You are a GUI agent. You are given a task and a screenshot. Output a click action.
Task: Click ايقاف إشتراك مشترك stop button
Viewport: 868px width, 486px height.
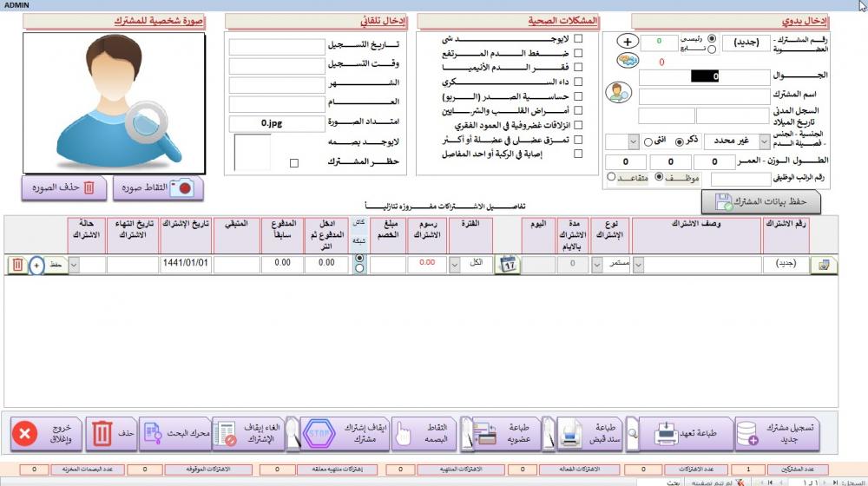(x=345, y=434)
